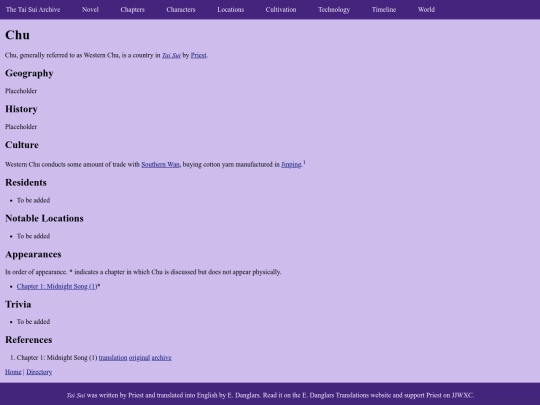This screenshot has height=405, width=540.
Task: Click the 'In order of appearance' note
Action: click(x=143, y=272)
